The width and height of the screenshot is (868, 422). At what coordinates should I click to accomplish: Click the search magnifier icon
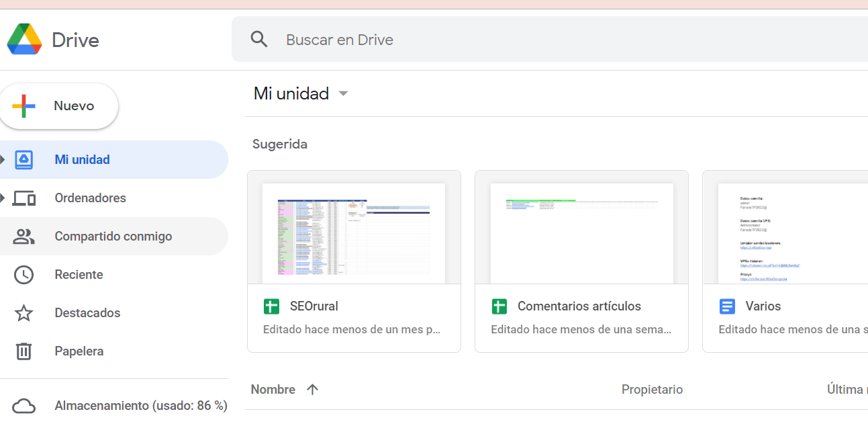point(259,39)
